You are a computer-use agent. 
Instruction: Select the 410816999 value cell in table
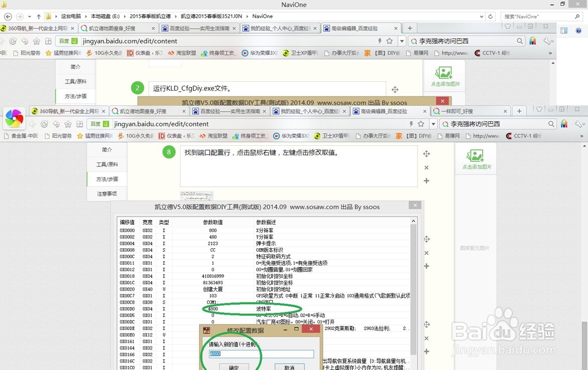point(213,276)
